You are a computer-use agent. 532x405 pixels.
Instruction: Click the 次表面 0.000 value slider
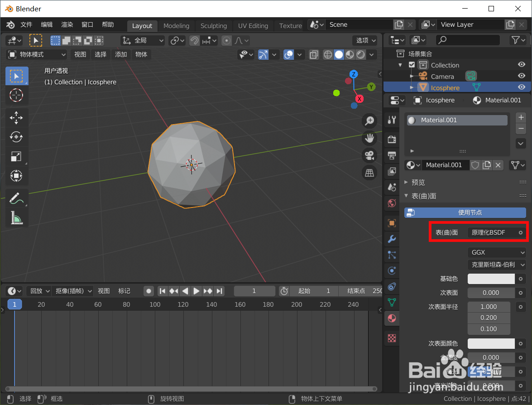(x=491, y=293)
